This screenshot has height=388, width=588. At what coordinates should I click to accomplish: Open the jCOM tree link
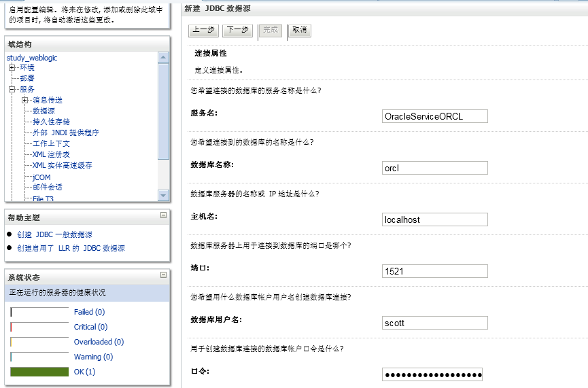(x=41, y=177)
